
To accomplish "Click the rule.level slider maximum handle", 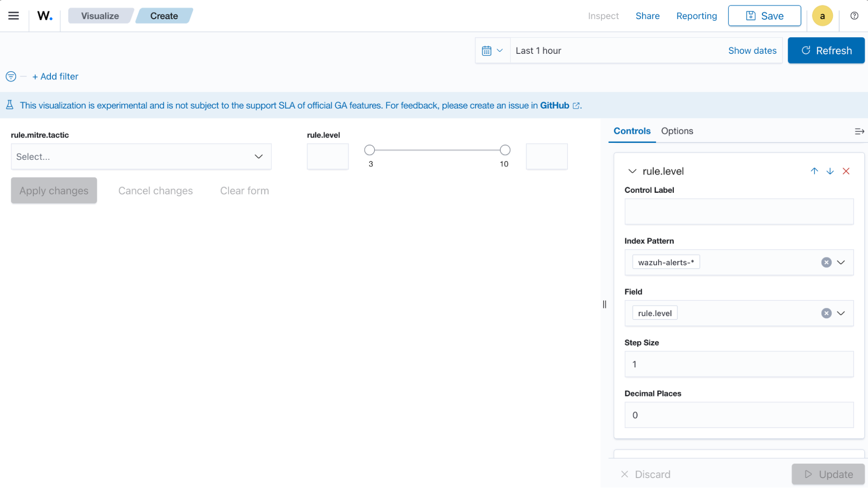I will tap(504, 150).
